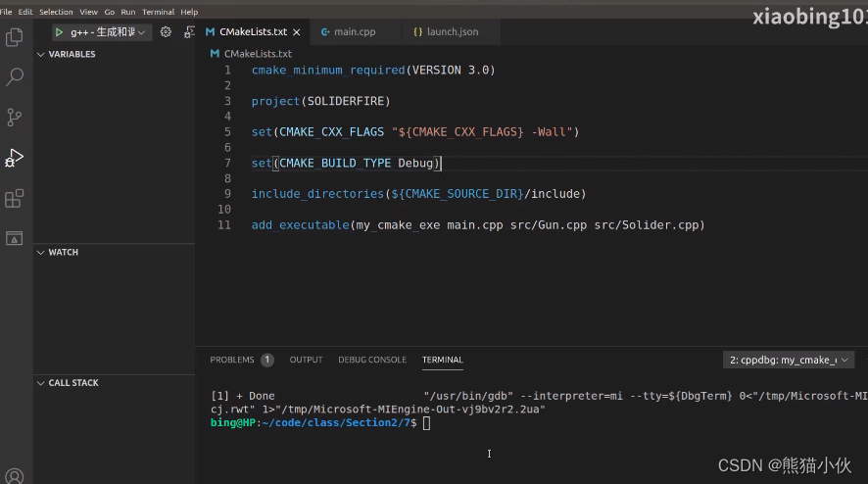Select the TERMINAL panel tab
The height and width of the screenshot is (484, 868).
(x=442, y=360)
